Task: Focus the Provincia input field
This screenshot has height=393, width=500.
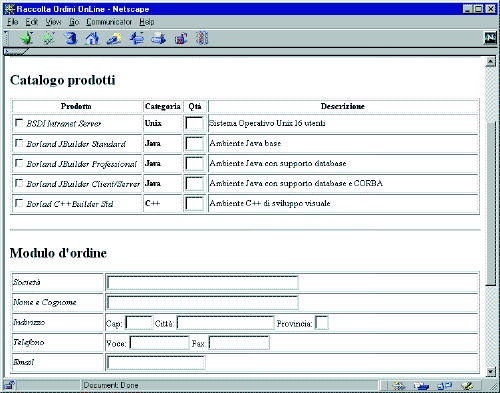Action: click(x=322, y=323)
